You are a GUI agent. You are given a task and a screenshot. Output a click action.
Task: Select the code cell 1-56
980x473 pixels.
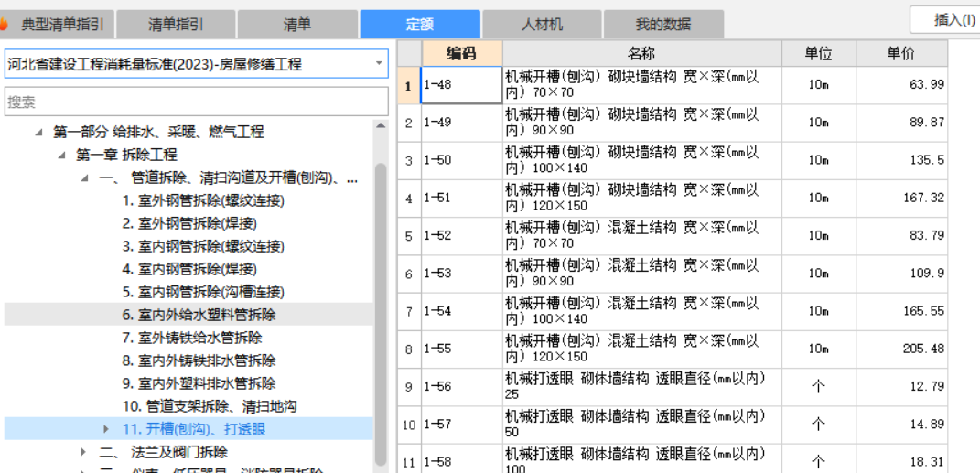462,387
